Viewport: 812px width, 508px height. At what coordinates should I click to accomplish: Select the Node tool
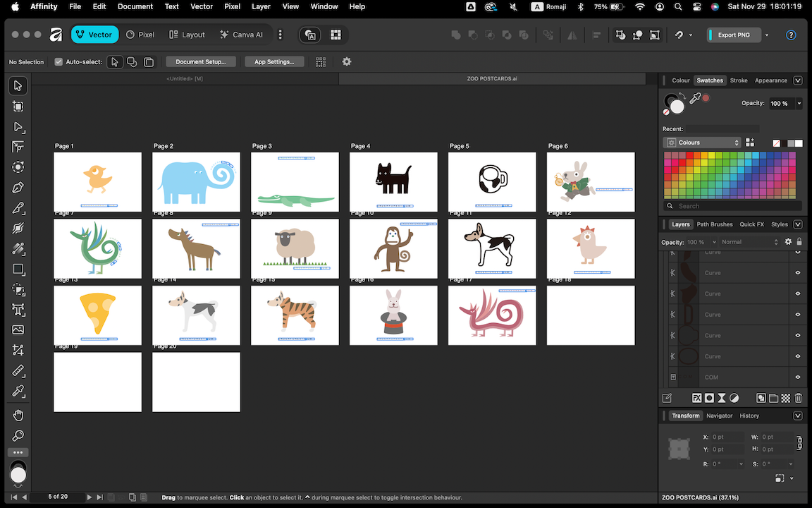pyautogui.click(x=18, y=127)
